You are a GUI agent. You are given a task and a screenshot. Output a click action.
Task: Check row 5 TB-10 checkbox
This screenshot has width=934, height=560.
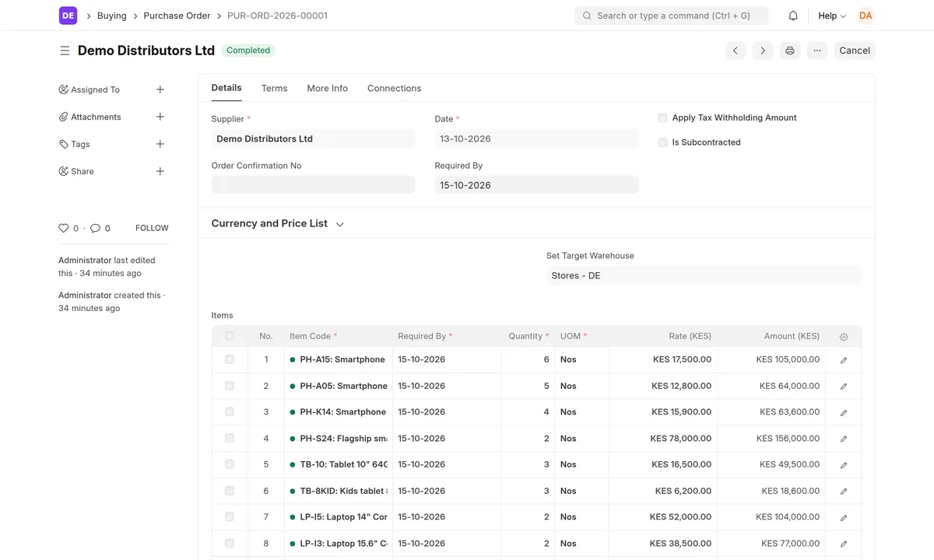(x=230, y=464)
